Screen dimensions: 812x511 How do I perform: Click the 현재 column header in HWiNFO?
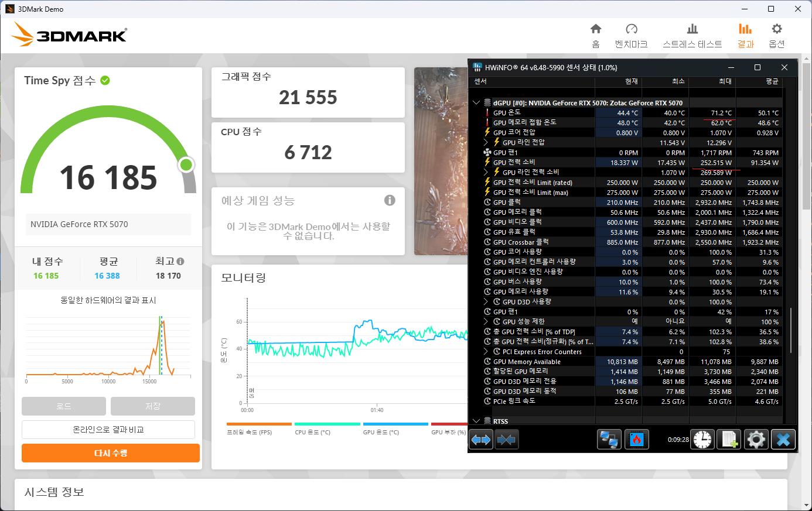coord(619,81)
